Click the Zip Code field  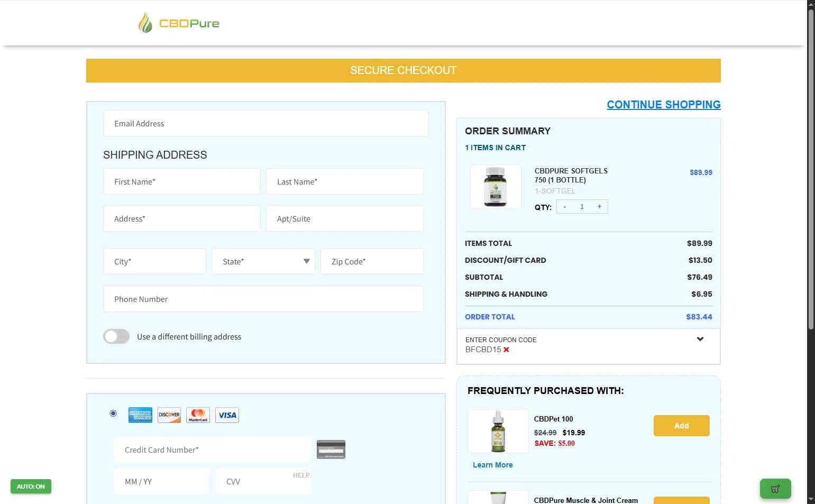372,261
